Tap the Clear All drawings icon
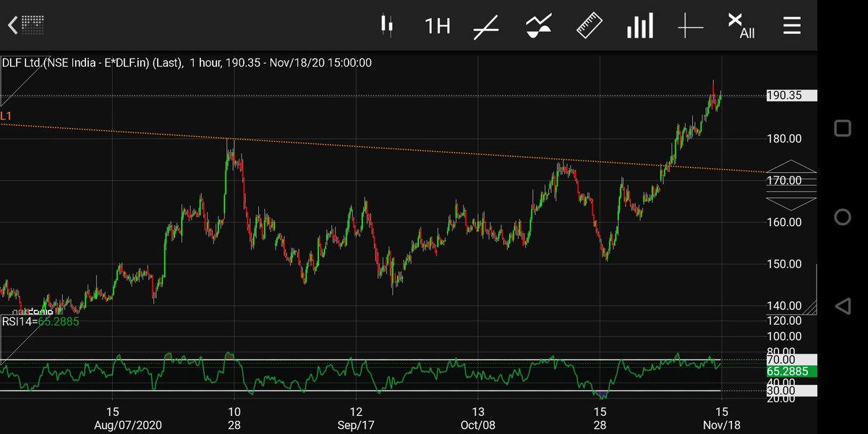 (737, 24)
